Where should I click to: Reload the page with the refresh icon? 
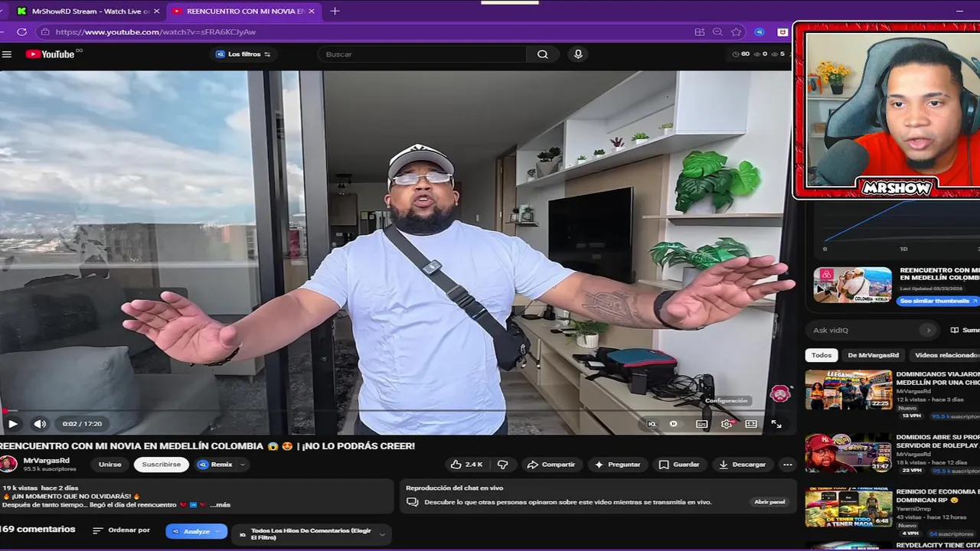pos(21,32)
